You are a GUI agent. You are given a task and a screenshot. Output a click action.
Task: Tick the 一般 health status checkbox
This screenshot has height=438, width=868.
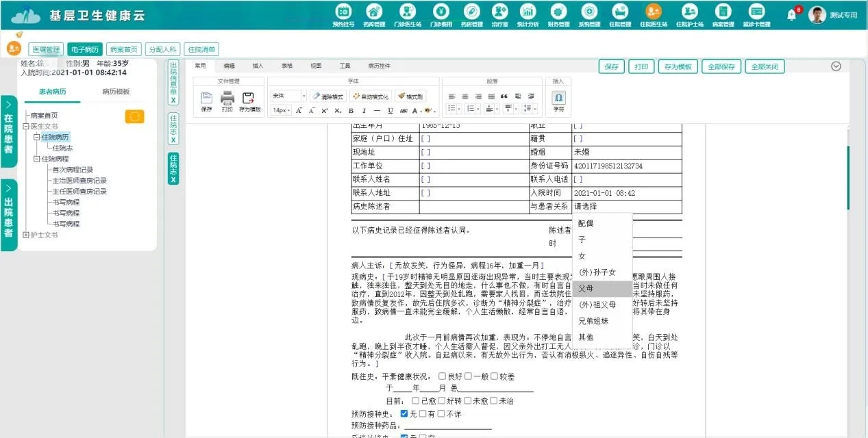tap(468, 376)
